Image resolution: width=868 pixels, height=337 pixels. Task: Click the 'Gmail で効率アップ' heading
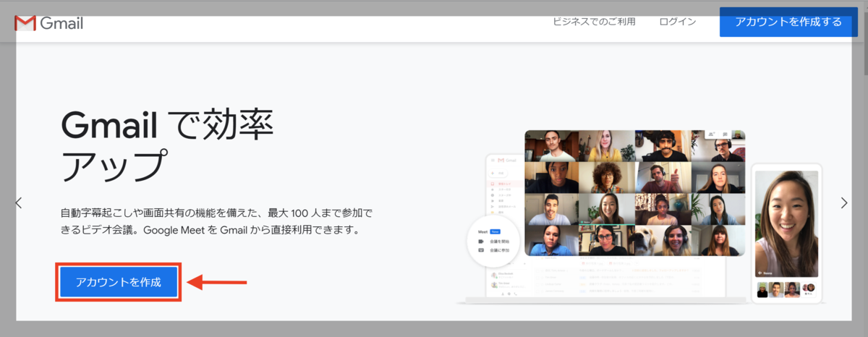click(168, 147)
